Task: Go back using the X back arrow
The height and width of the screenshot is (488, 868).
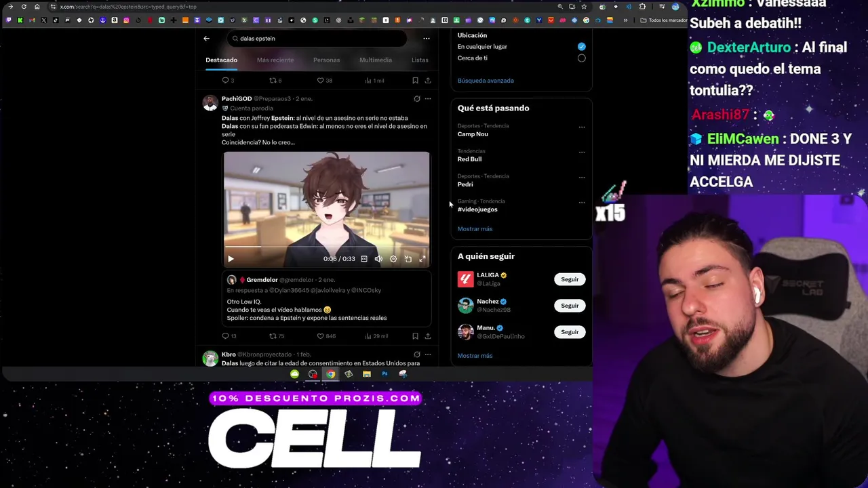Action: click(206, 39)
